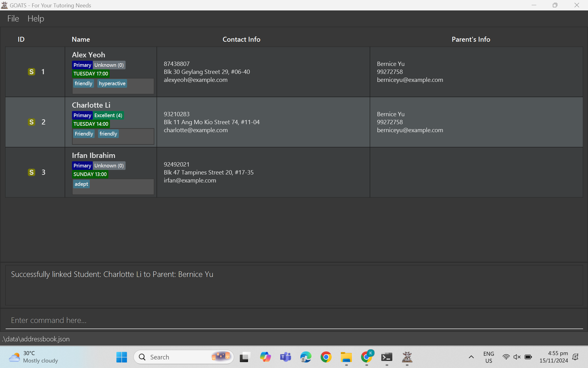Click the adept tag under Irfan Ibrahim
The height and width of the screenshot is (368, 588).
pos(81,184)
